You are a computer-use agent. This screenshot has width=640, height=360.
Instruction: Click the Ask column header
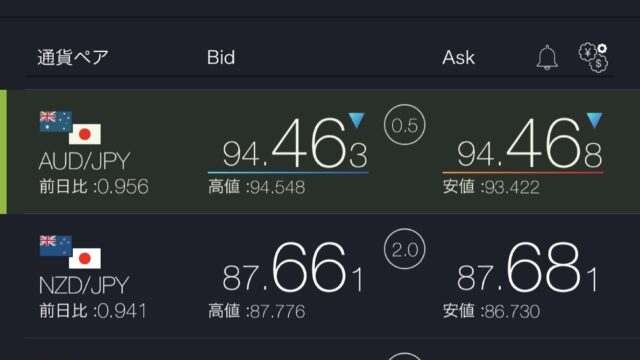[x=458, y=58]
